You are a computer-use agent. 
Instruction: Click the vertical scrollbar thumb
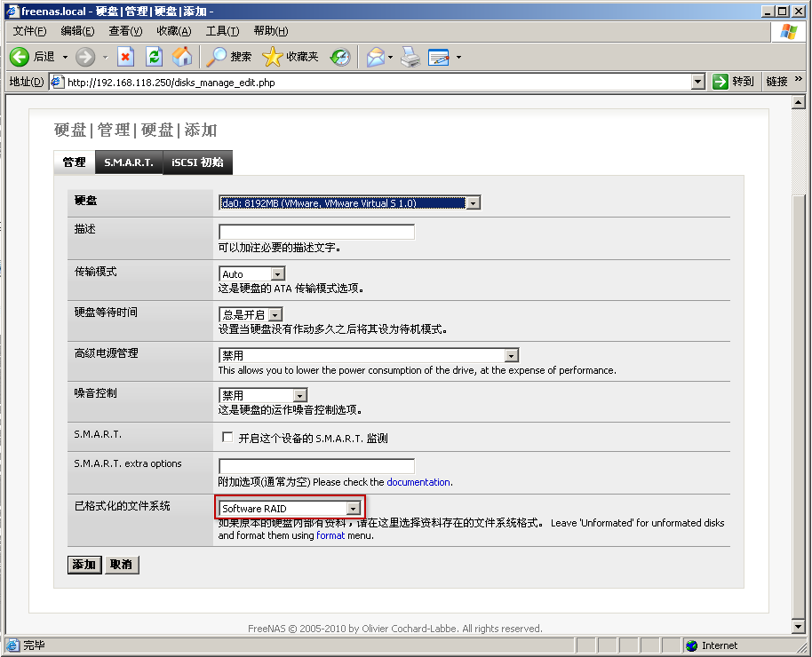point(798,406)
